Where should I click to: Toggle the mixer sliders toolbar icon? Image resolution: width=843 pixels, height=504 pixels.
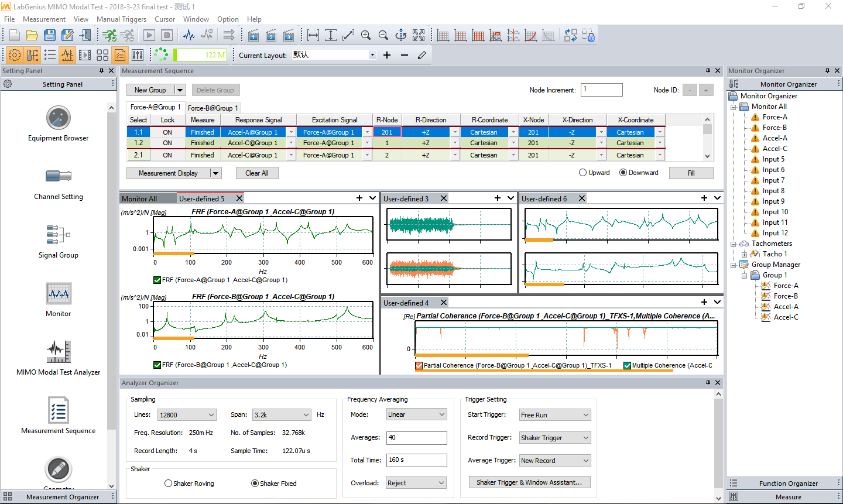click(138, 55)
